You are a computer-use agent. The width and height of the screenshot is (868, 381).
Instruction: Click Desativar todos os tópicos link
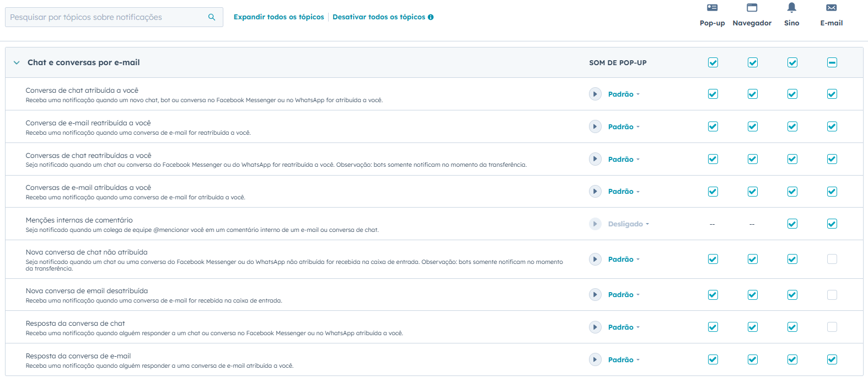pyautogui.click(x=379, y=17)
